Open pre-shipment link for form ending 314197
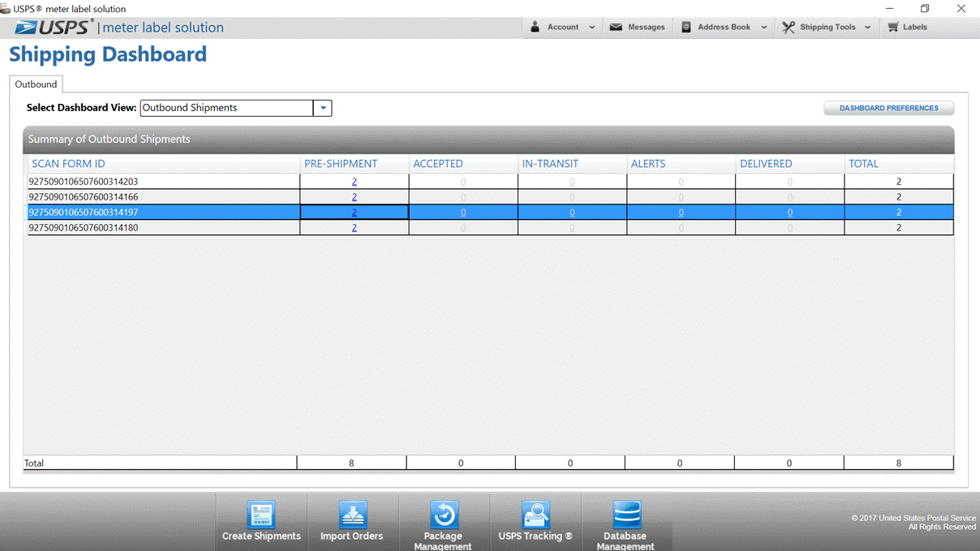 [355, 213]
